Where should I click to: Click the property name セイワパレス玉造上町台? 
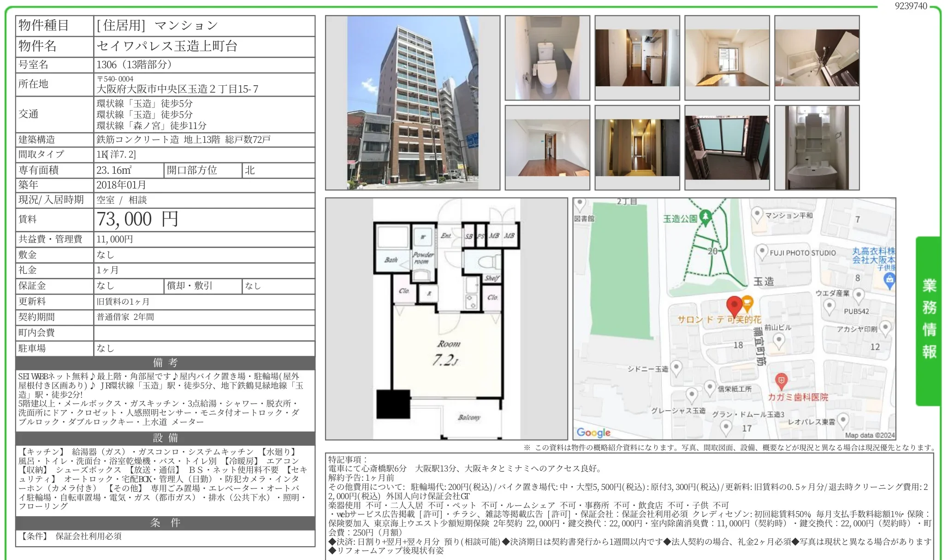(167, 46)
